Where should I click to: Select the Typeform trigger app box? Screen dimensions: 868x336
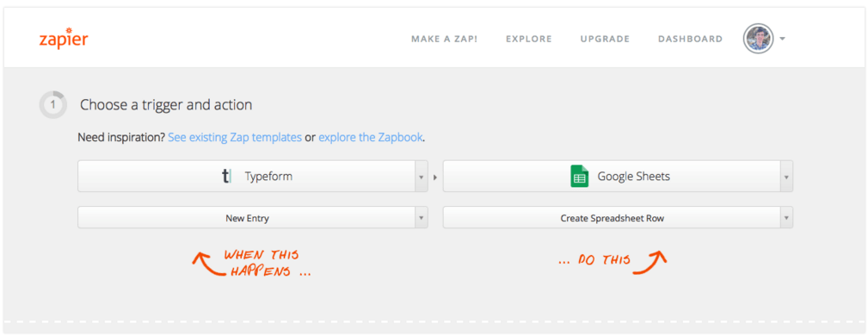[246, 177]
